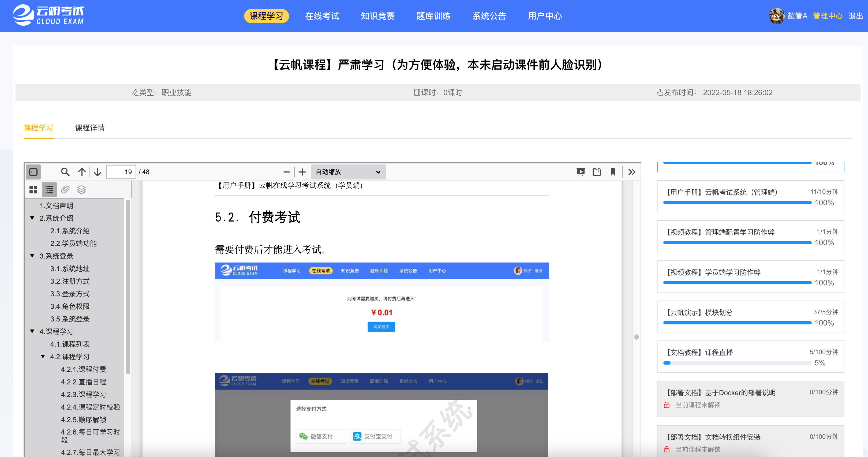Screen dimensions: 868x457
Task: Show attachments paperclip view
Action: pos(65,190)
